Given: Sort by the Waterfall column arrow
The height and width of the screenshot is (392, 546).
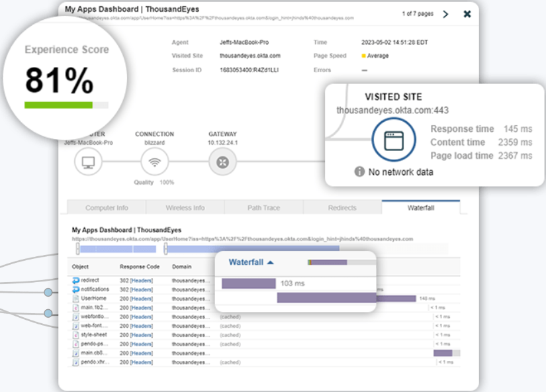Looking at the screenshot, I should (x=270, y=262).
